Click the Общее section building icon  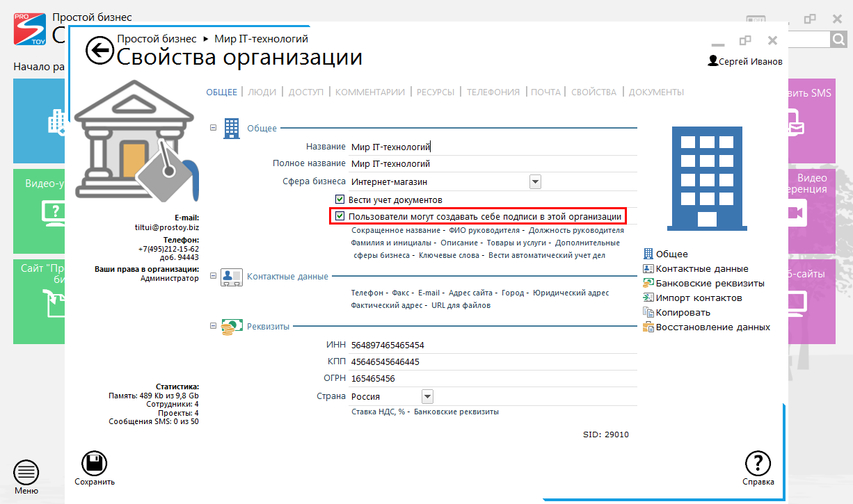point(232,128)
